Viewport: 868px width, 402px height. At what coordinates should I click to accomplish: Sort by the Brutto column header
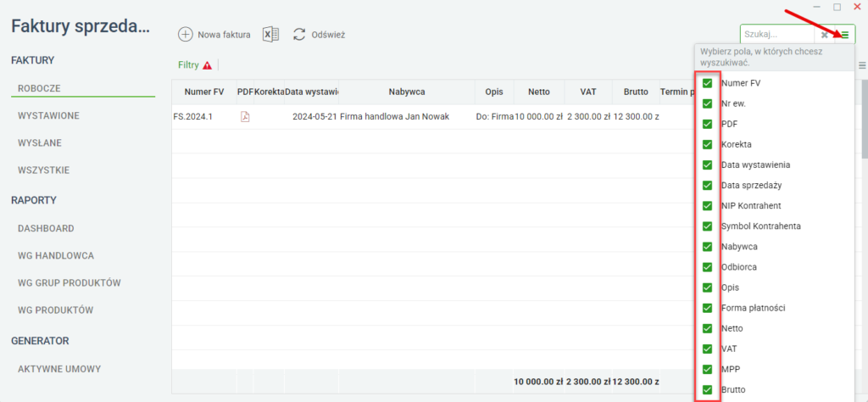[636, 92]
